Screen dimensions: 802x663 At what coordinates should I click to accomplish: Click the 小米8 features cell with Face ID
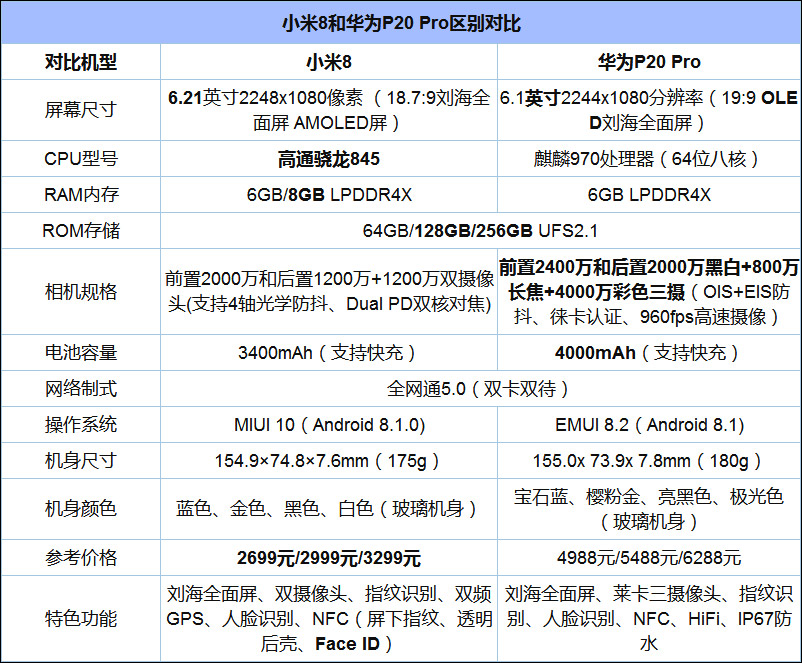pyautogui.click(x=329, y=618)
